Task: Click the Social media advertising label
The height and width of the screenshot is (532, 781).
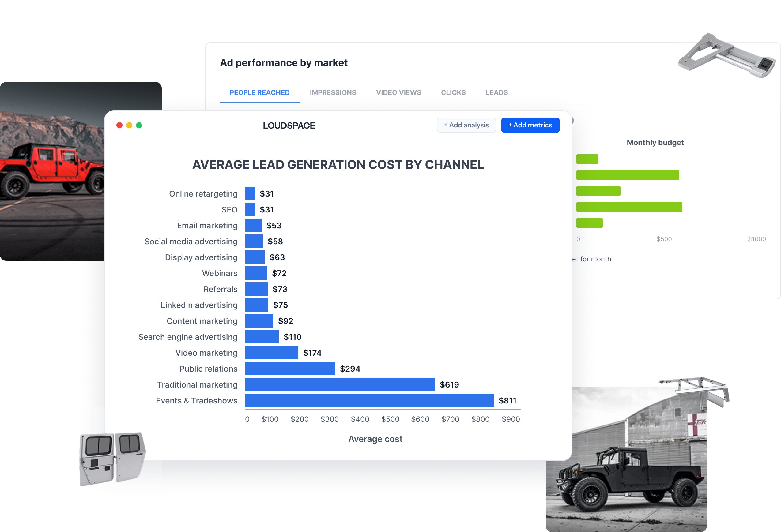Action: click(191, 241)
